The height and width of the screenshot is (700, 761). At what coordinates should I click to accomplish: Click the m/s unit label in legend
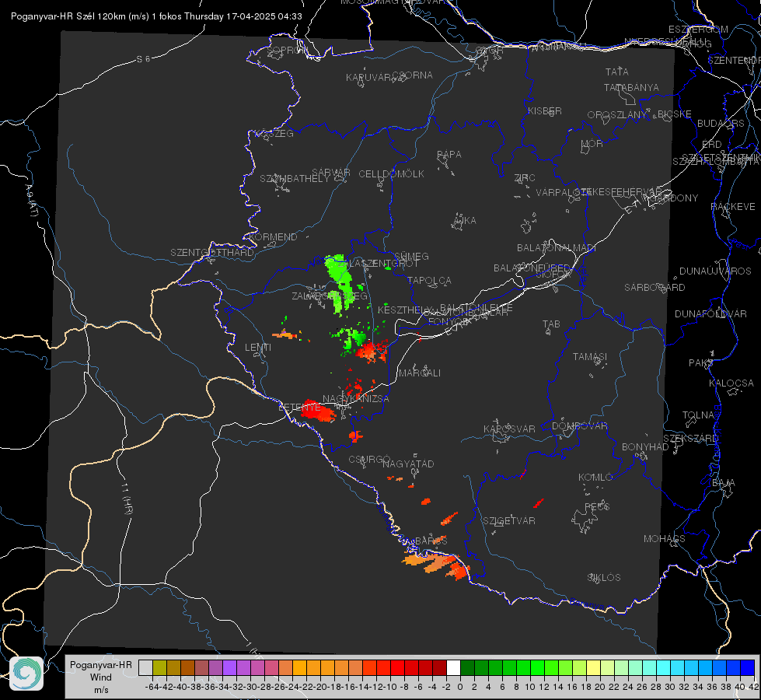pyautogui.click(x=101, y=690)
